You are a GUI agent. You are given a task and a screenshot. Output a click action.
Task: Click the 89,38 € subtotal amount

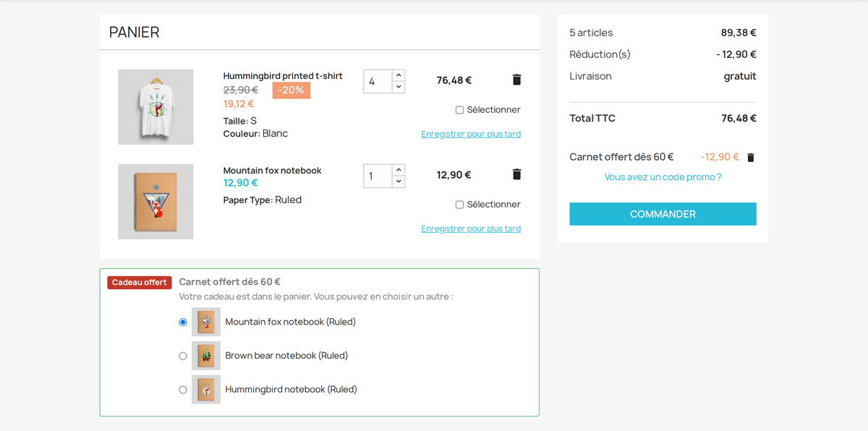[739, 33]
